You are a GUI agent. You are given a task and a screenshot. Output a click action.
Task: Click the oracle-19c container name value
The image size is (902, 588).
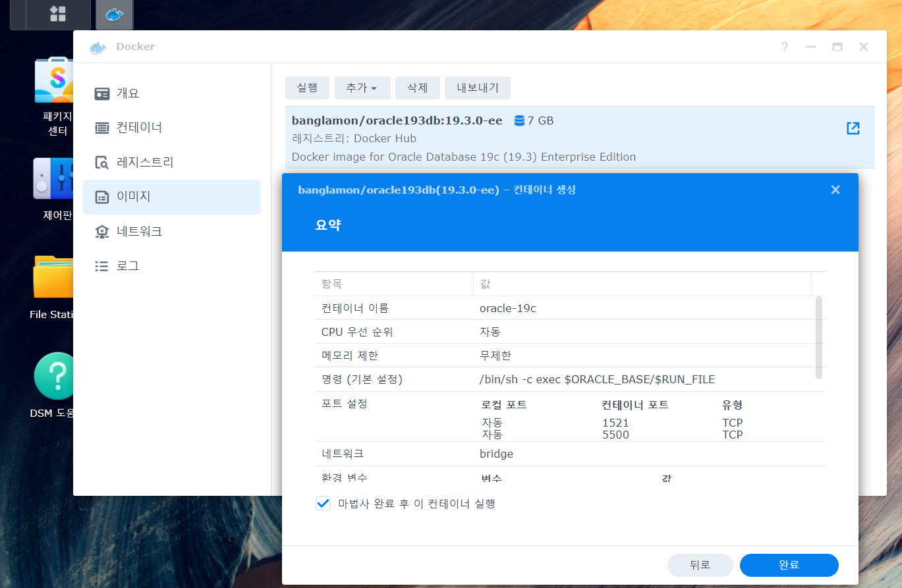[x=508, y=308]
